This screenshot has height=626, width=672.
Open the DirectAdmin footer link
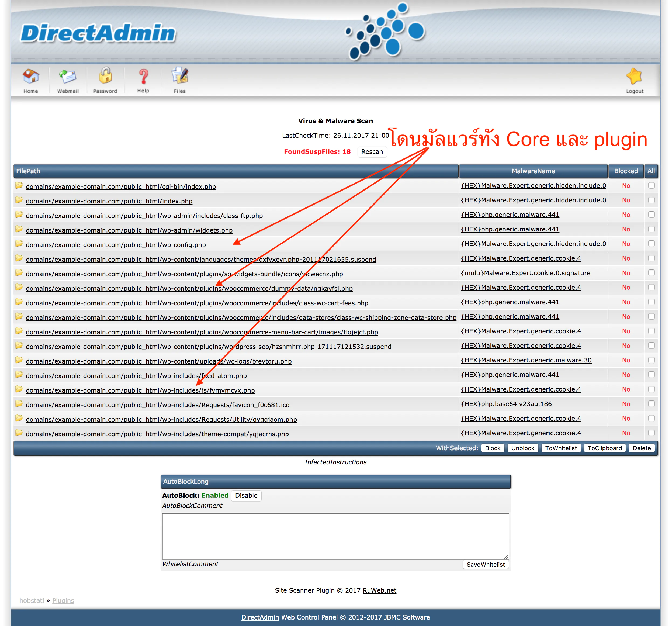[260, 617]
